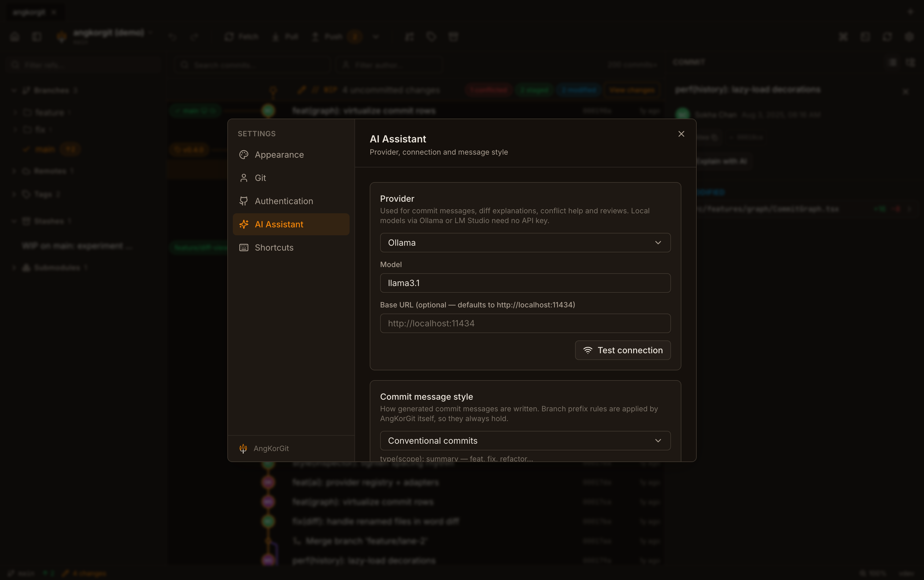Click the Model field containing llama3.1
This screenshot has height=580, width=924.
point(525,283)
